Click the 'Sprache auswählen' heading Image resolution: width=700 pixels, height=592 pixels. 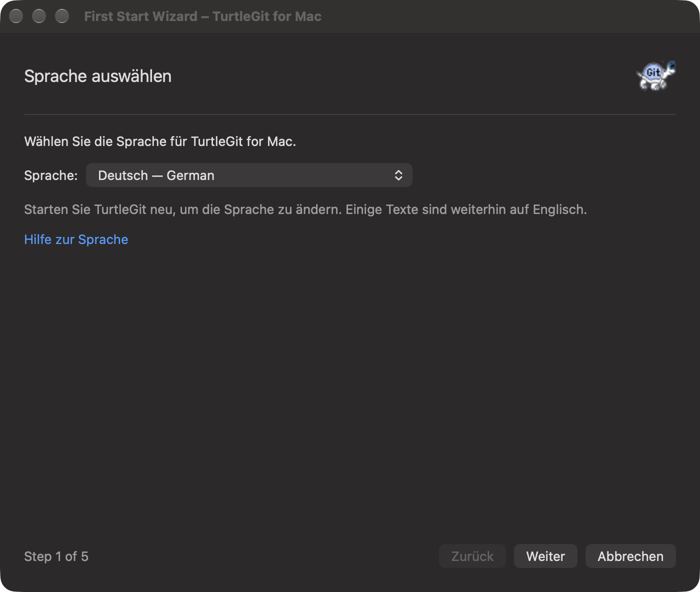(98, 76)
